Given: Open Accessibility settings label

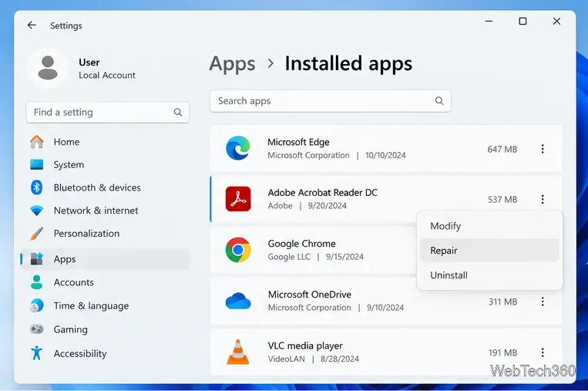Looking at the screenshot, I should point(80,353).
